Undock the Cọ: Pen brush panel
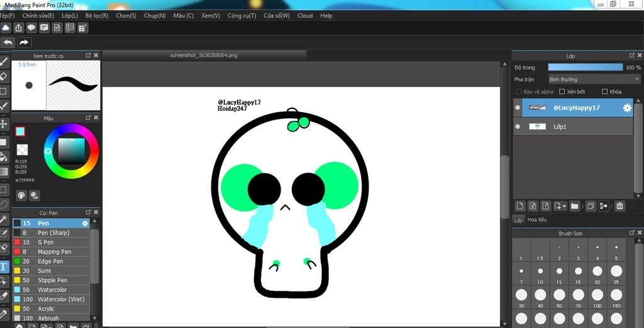644x328 pixels. click(x=88, y=212)
